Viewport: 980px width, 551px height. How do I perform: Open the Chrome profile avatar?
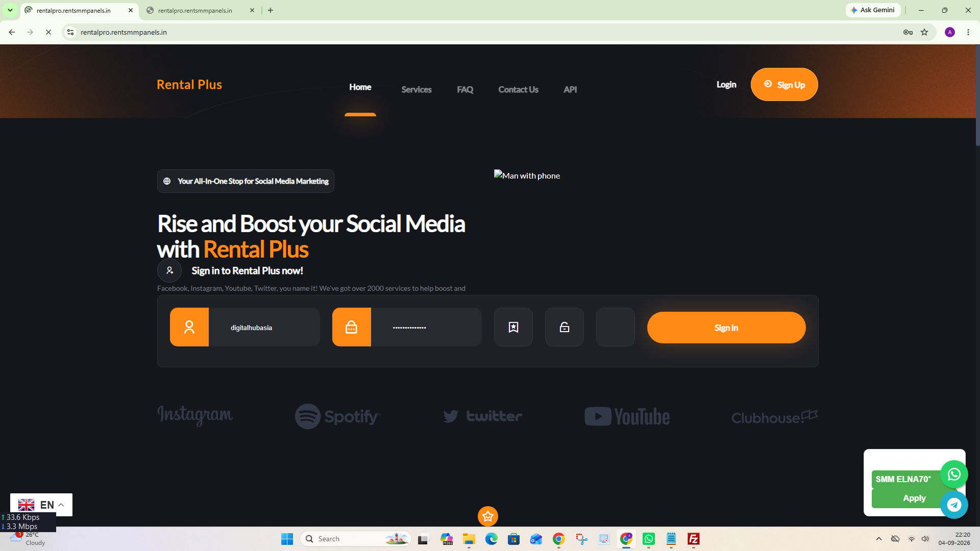pos(950,32)
